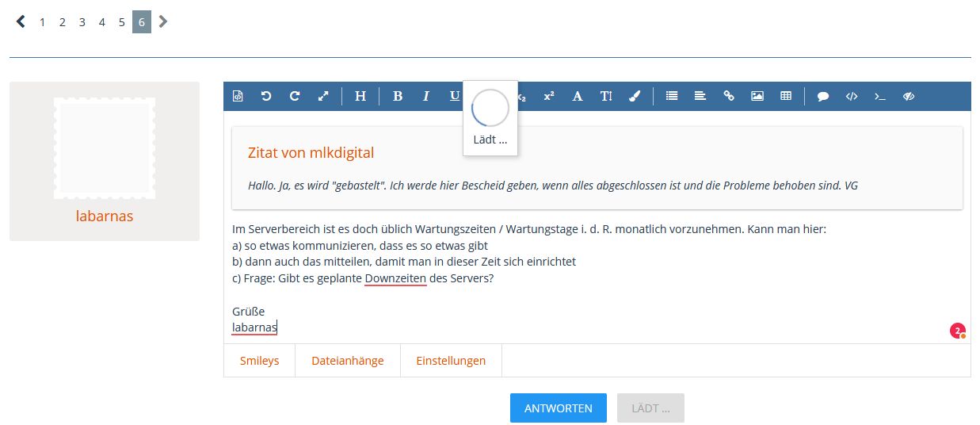Toggle italic formatting
Viewport: 980px width, 425px height.
pyautogui.click(x=426, y=96)
